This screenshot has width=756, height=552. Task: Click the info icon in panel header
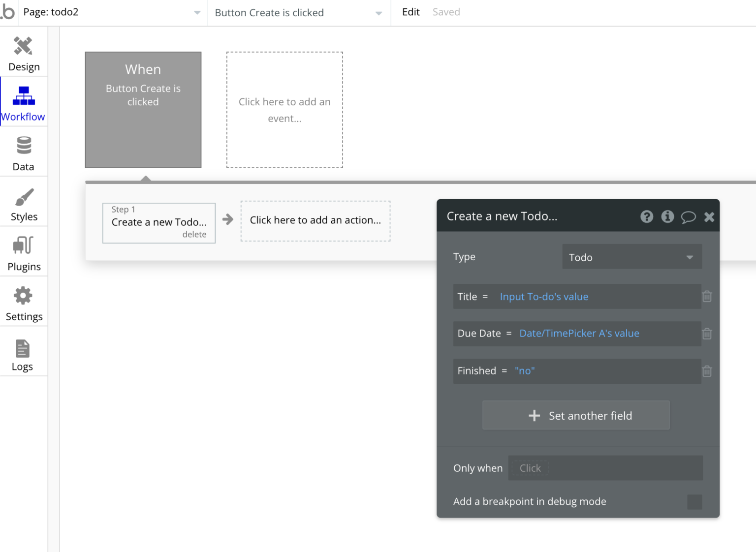tap(667, 216)
